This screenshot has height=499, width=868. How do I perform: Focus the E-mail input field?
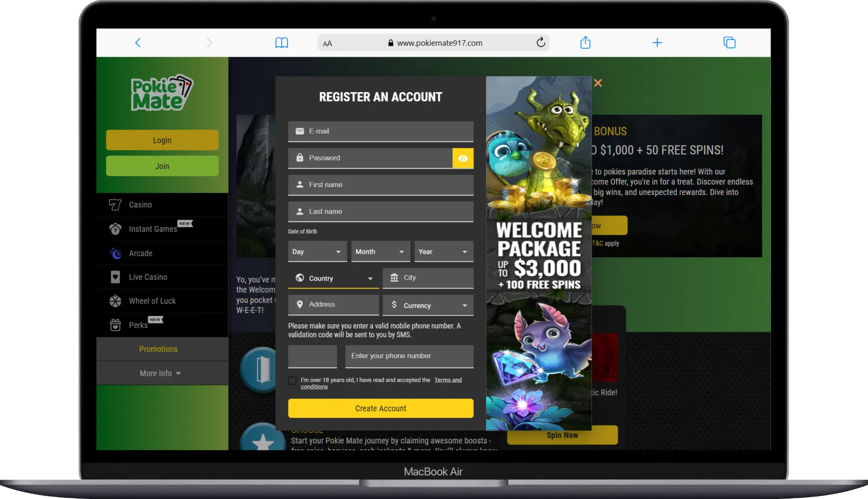pos(380,131)
